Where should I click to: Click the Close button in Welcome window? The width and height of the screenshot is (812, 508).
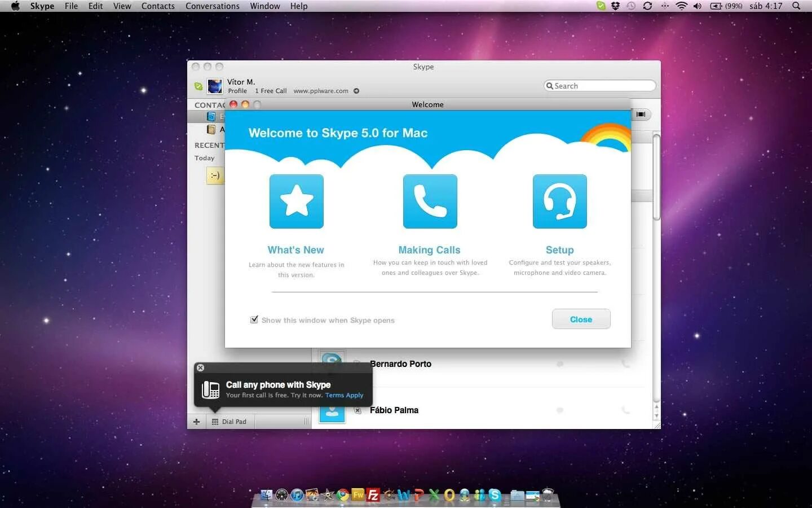click(581, 319)
